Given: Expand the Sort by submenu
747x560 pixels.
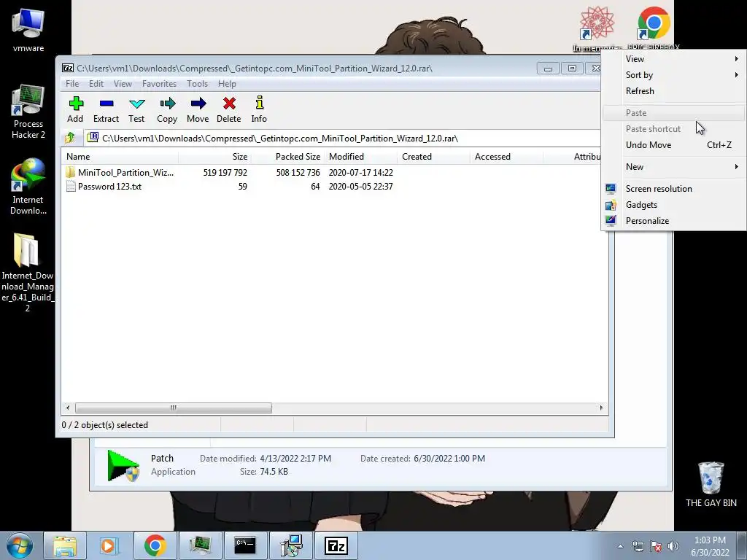Looking at the screenshot, I should 673,75.
